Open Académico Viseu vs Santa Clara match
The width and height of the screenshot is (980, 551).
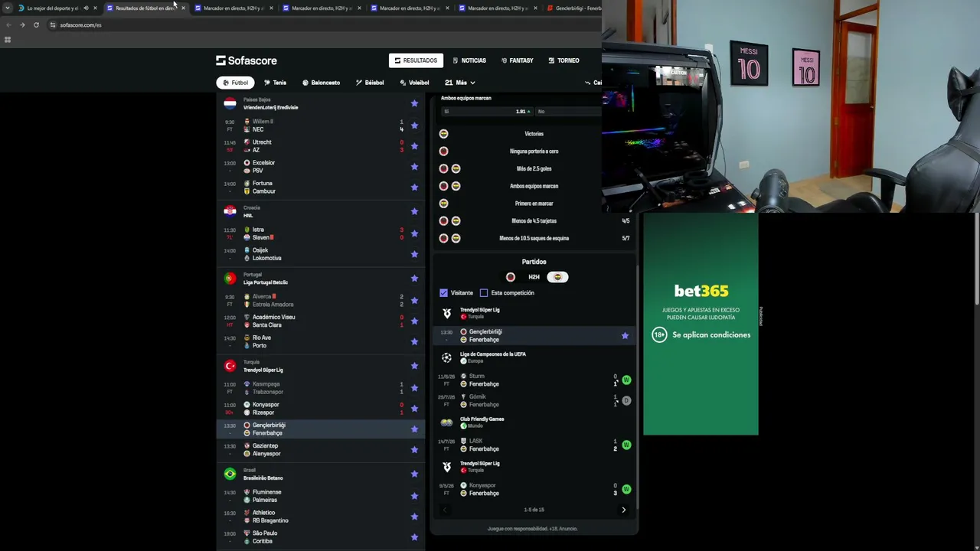tap(321, 321)
